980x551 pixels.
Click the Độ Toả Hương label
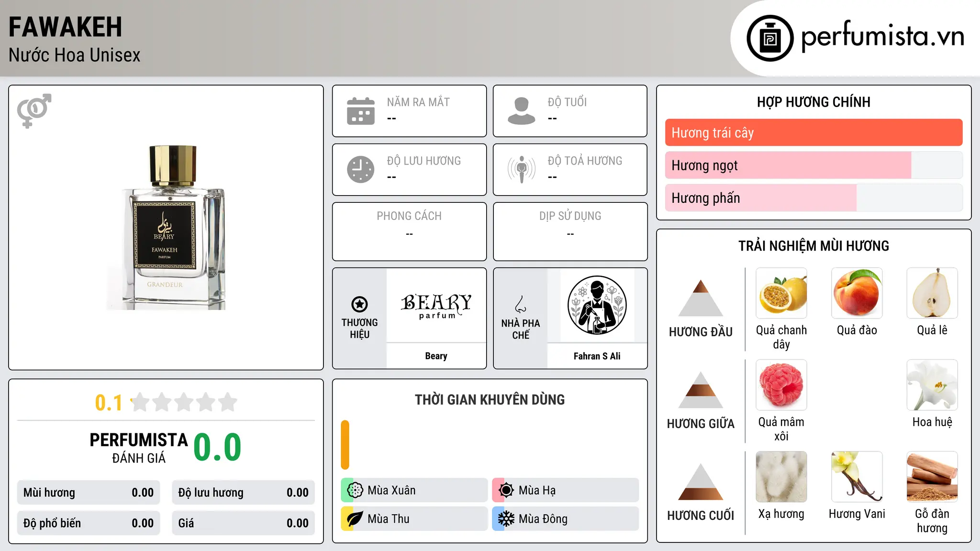585,161
